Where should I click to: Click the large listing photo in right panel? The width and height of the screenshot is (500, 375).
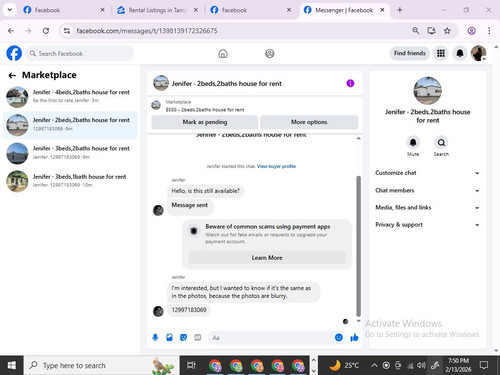(x=427, y=91)
